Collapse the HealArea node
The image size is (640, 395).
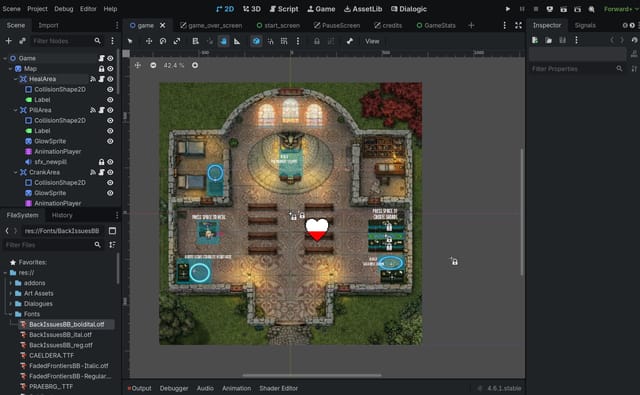coord(16,79)
